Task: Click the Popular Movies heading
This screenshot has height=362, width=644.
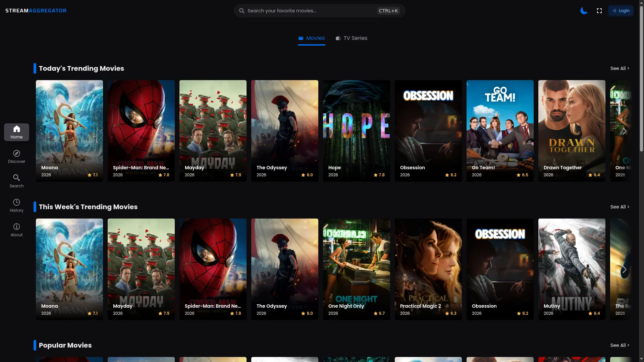Action: pyautogui.click(x=65, y=345)
